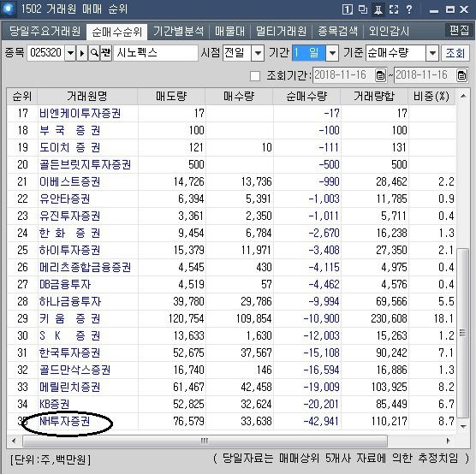Open help with the question mark icon
Screen dimensions: 476x474
pos(409,9)
